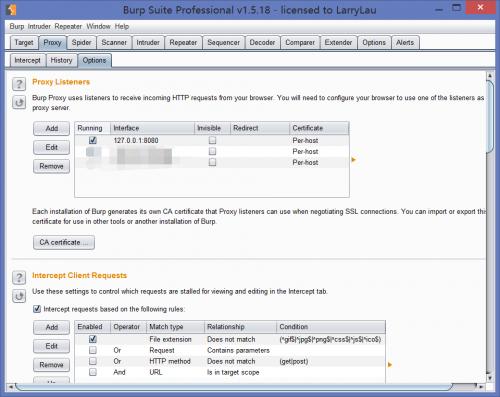Click the vertical scrollbar thumb
Image resolution: width=500 pixels, height=397 pixels.
coord(490,117)
